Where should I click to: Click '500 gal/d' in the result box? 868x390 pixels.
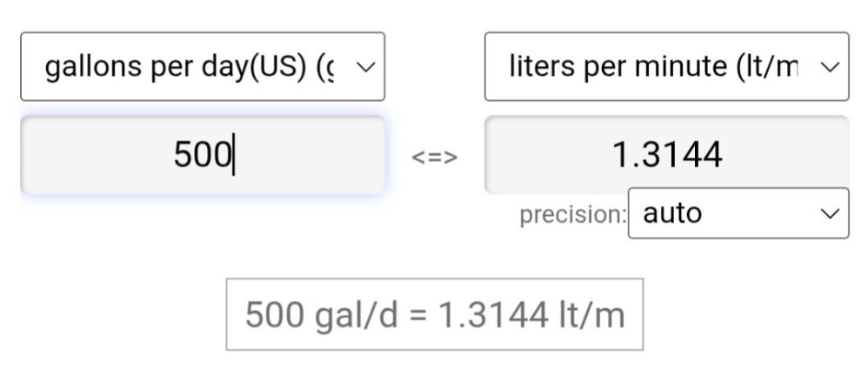point(319,314)
